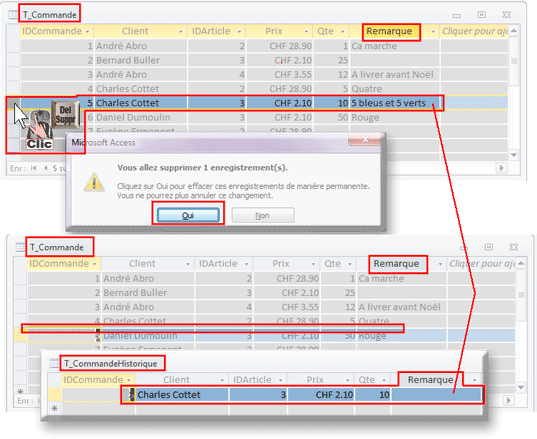Click the scroll-down arrow of the top table
This screenshot has height=439, width=537.
pyautogui.click(x=514, y=155)
